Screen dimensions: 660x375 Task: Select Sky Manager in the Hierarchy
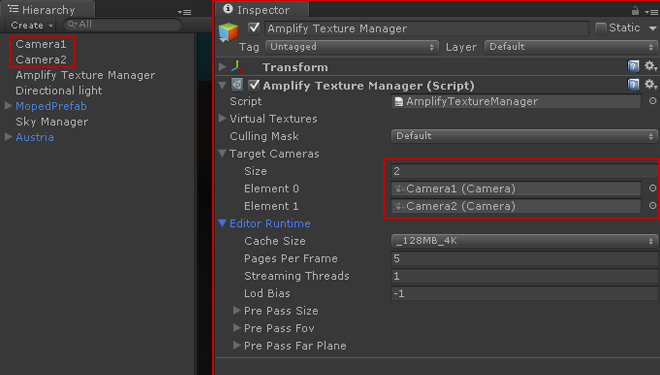pos(52,122)
